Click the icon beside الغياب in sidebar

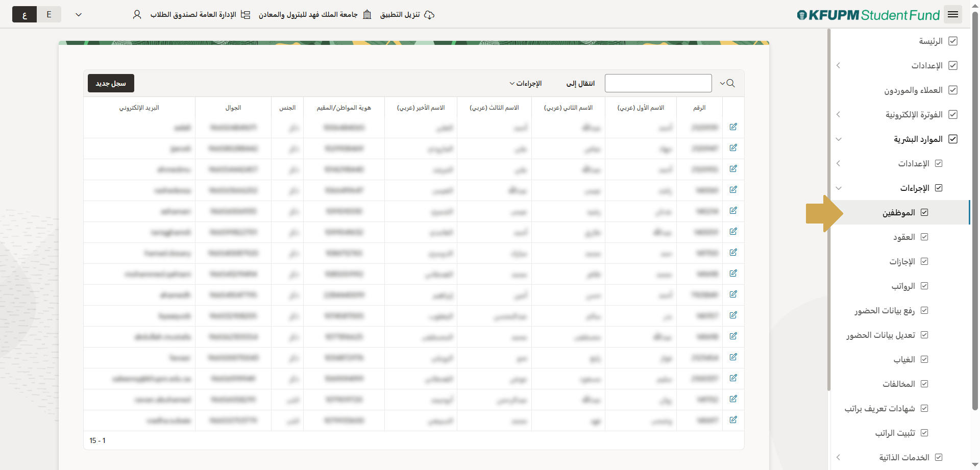924,359
